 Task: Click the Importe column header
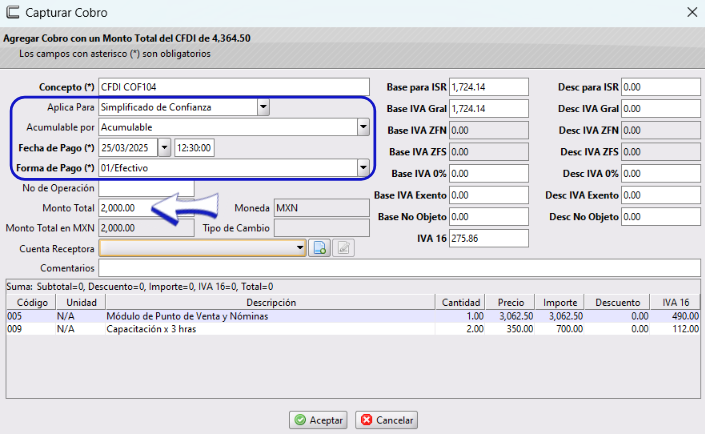[560, 302]
